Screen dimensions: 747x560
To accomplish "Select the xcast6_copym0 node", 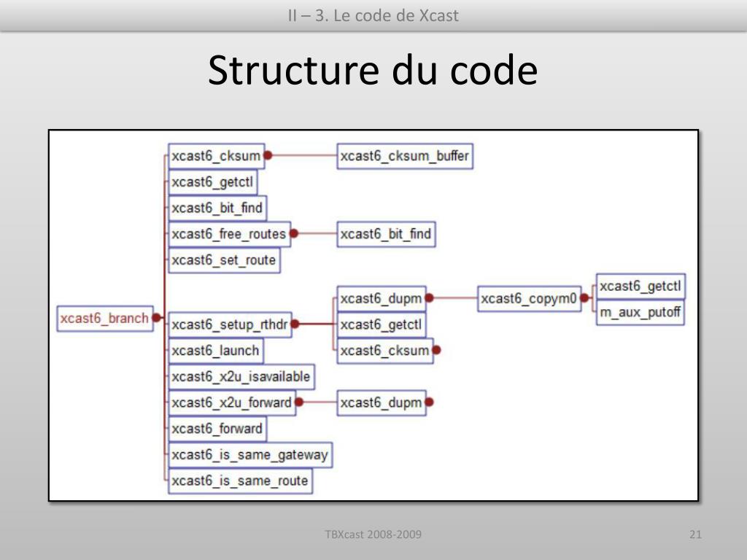I will pos(530,299).
